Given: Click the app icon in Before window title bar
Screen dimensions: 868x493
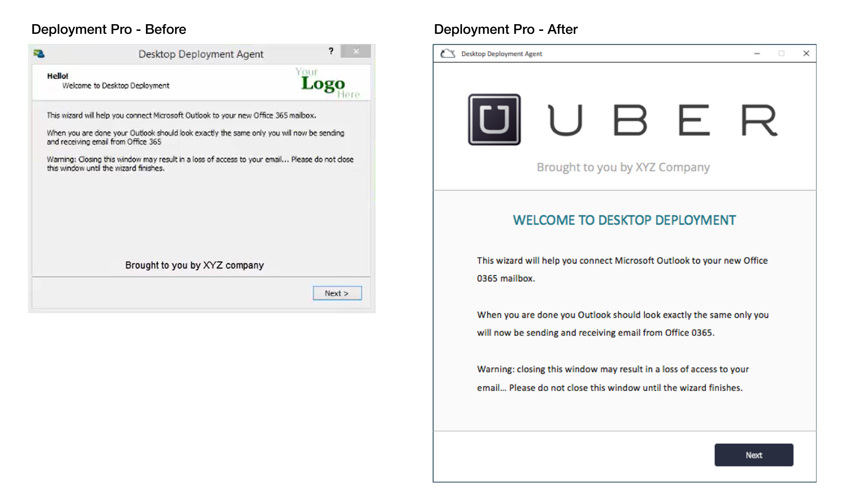Looking at the screenshot, I should coord(39,54).
